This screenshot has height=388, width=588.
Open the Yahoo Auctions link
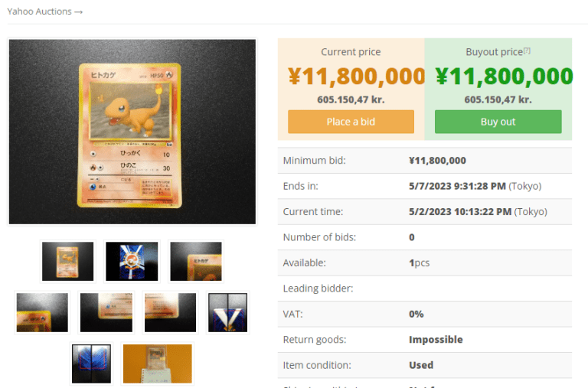point(44,11)
